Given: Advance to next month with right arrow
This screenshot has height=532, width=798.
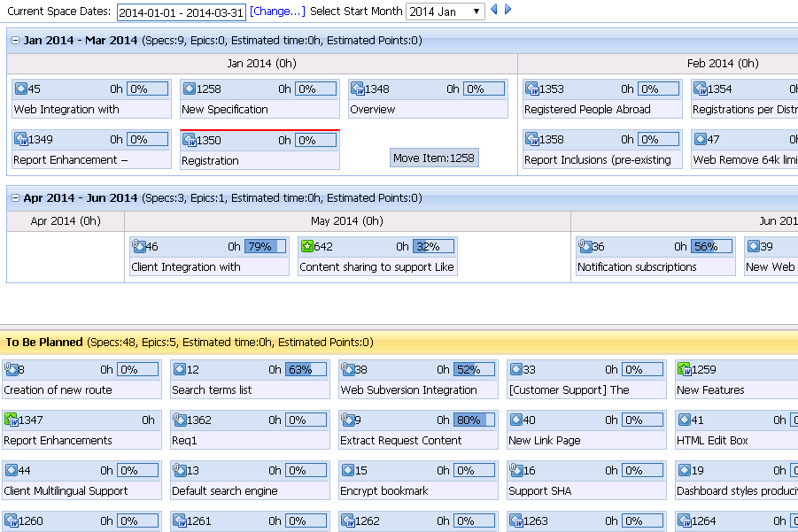Looking at the screenshot, I should point(507,11).
